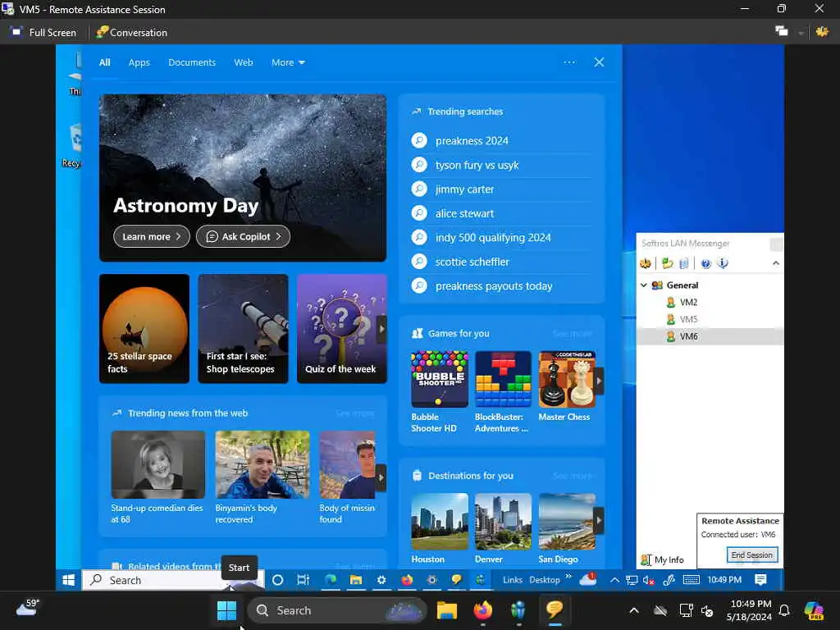Switch to the Apps search tab
Image resolution: width=840 pixels, height=630 pixels.
[139, 62]
